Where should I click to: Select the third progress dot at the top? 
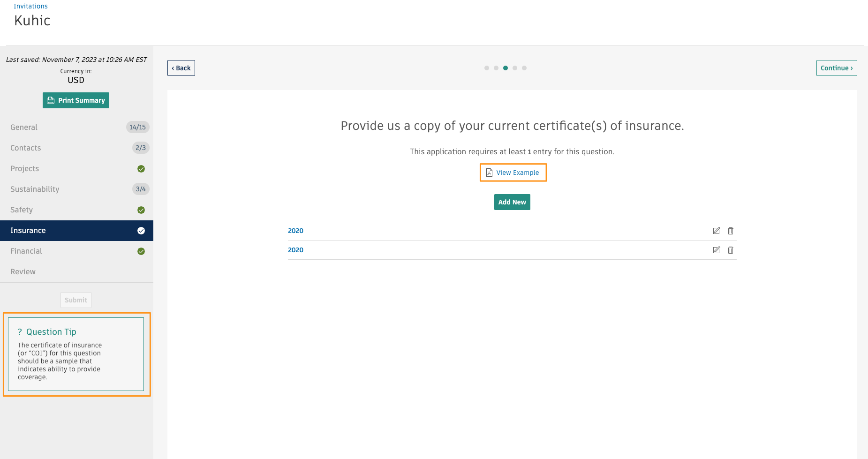point(505,68)
